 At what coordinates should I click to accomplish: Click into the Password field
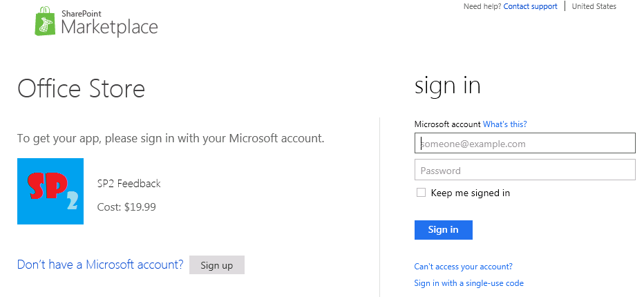coord(525,170)
